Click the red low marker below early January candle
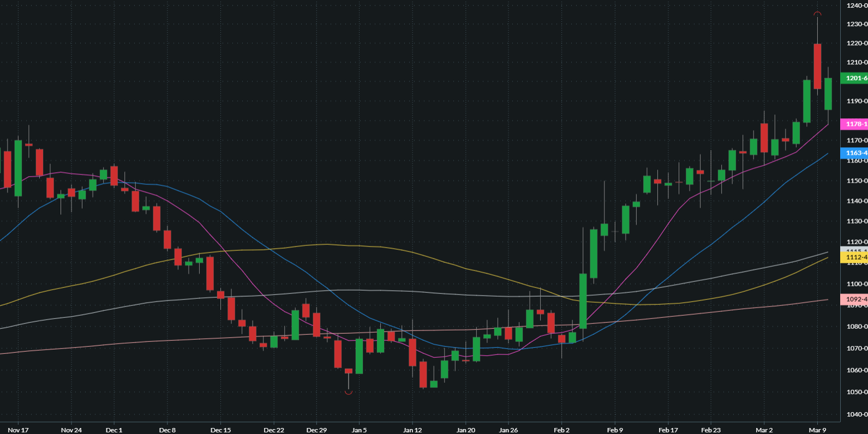This screenshot has height=434, width=868. click(x=349, y=392)
